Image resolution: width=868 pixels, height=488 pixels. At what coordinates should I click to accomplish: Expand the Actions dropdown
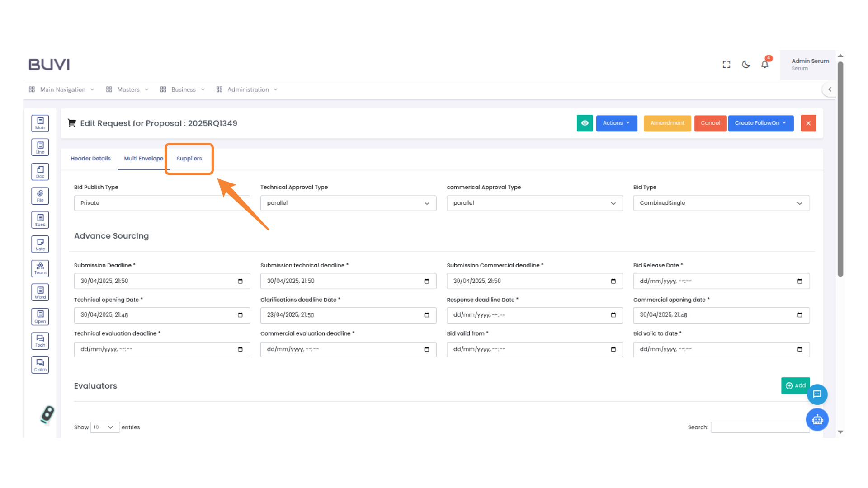(x=616, y=123)
